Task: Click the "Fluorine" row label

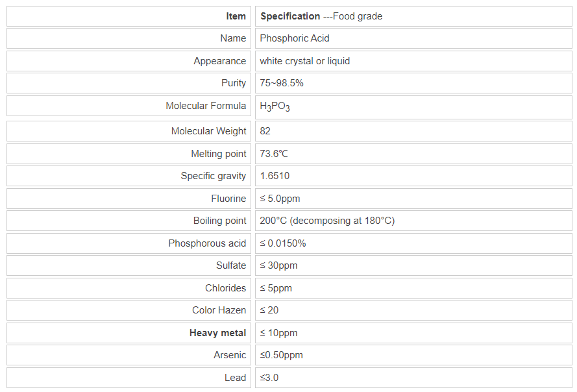Action: point(228,199)
